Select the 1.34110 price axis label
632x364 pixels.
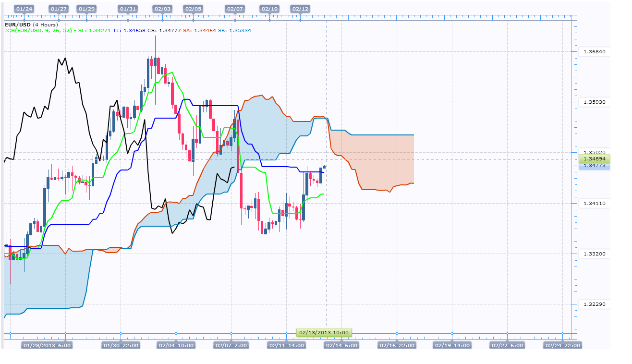pyautogui.click(x=594, y=204)
